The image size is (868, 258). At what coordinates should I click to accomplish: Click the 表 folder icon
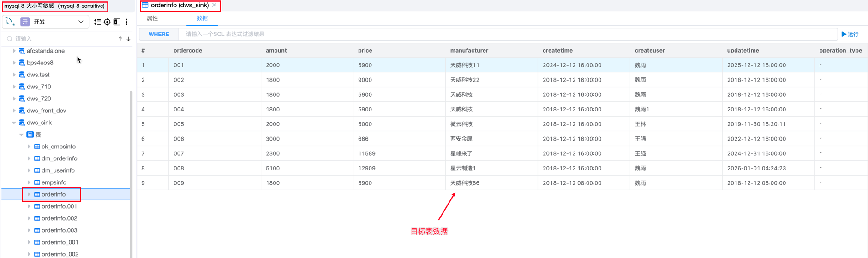[30, 135]
